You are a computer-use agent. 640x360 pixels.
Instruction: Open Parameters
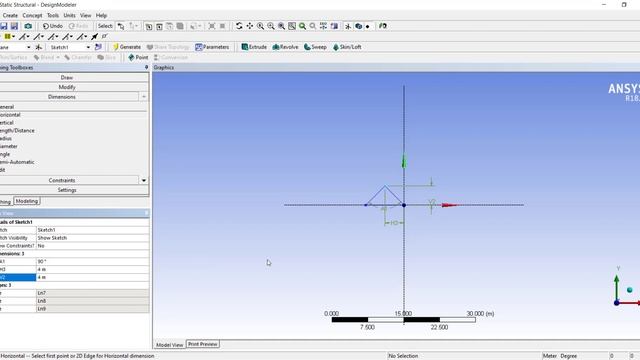212,47
